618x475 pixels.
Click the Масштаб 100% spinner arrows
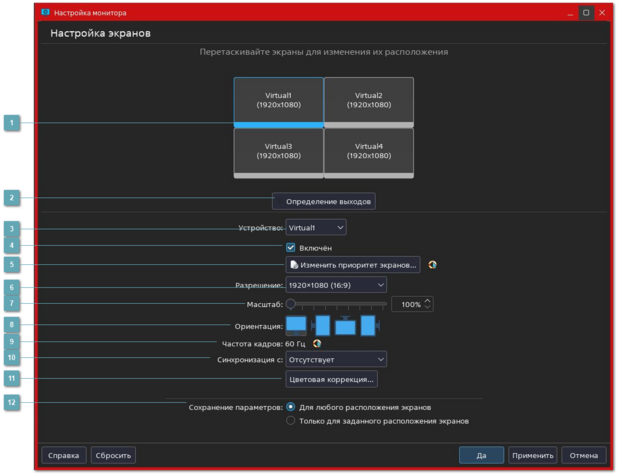[428, 304]
